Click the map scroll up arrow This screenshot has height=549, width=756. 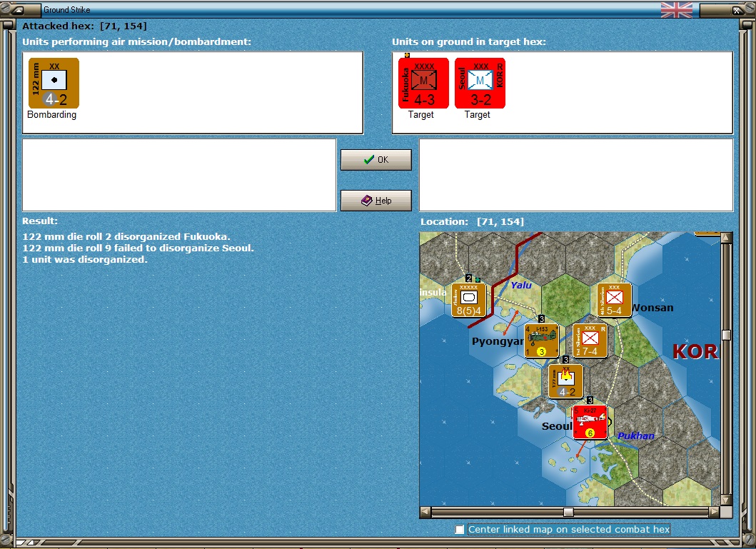tap(726, 238)
